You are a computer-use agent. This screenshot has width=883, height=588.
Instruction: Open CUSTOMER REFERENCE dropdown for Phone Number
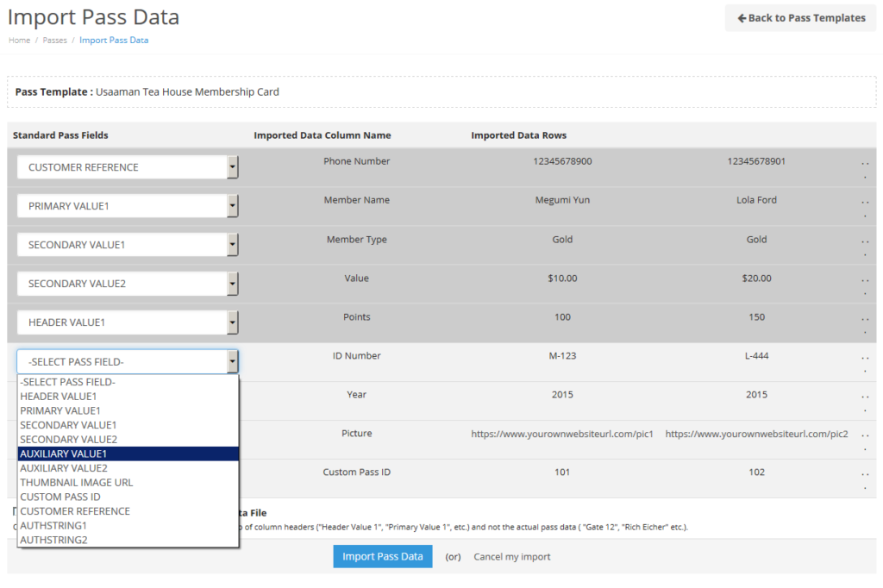coord(128,167)
